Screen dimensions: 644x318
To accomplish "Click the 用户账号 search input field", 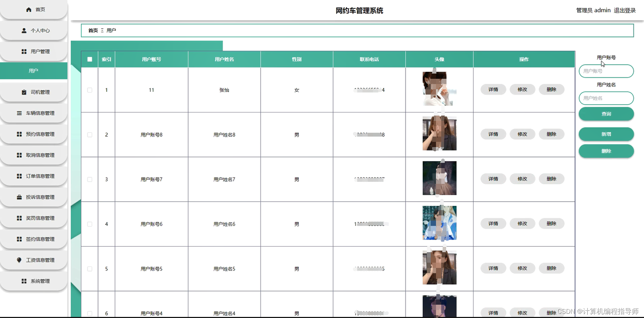I will click(x=606, y=71).
